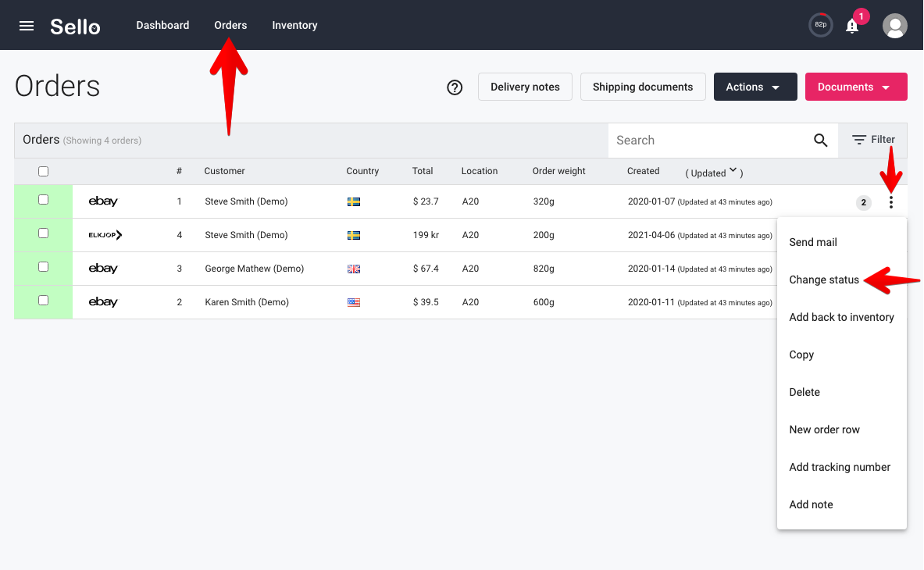The image size is (924, 570).
Task: Open the help question mark icon
Action: 455,87
